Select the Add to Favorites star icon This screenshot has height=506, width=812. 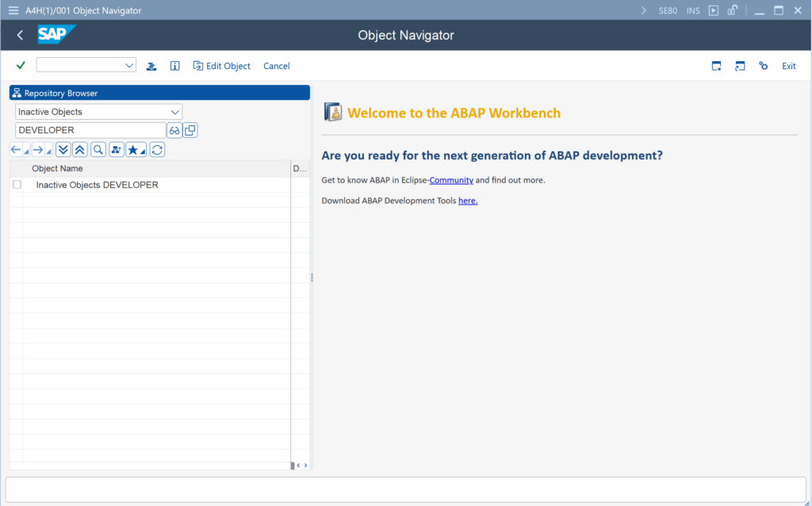click(x=132, y=149)
